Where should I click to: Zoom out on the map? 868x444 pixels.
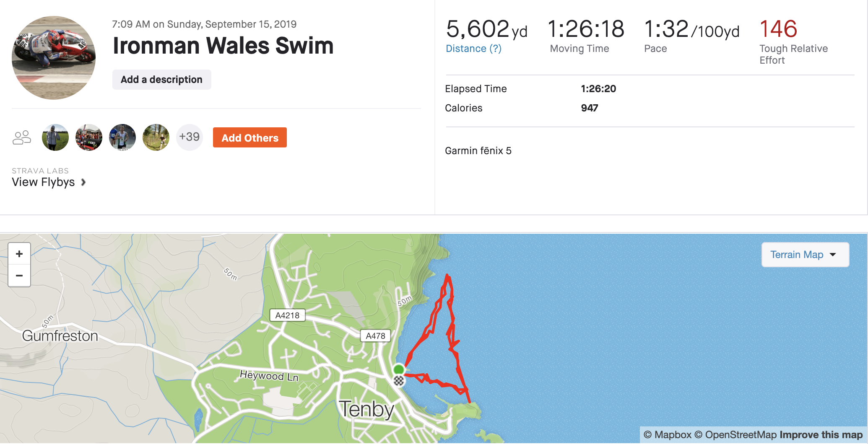click(x=19, y=276)
